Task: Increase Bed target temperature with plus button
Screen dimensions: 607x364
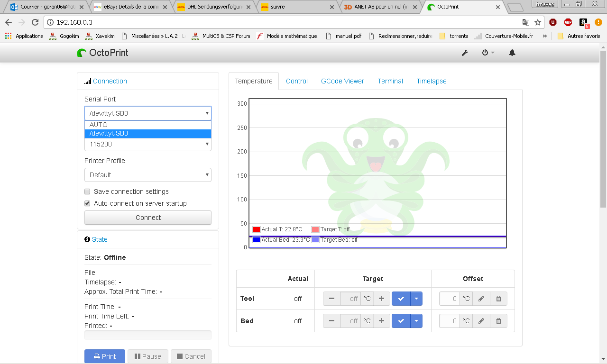Action: click(x=381, y=321)
